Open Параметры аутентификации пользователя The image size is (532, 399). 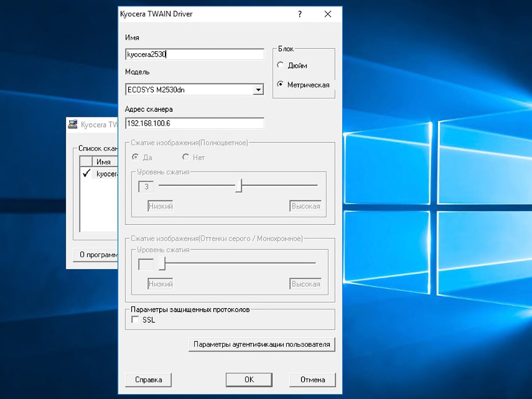[x=262, y=344]
